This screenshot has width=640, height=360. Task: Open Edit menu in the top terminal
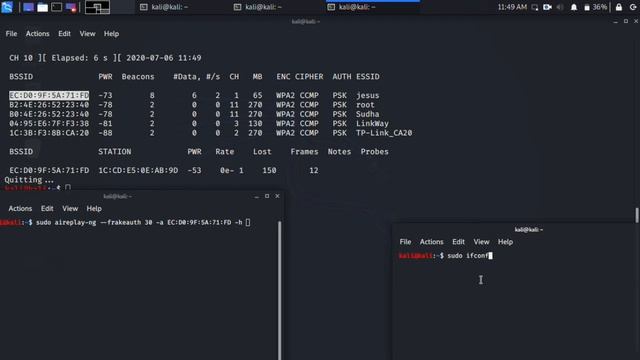coord(64,33)
